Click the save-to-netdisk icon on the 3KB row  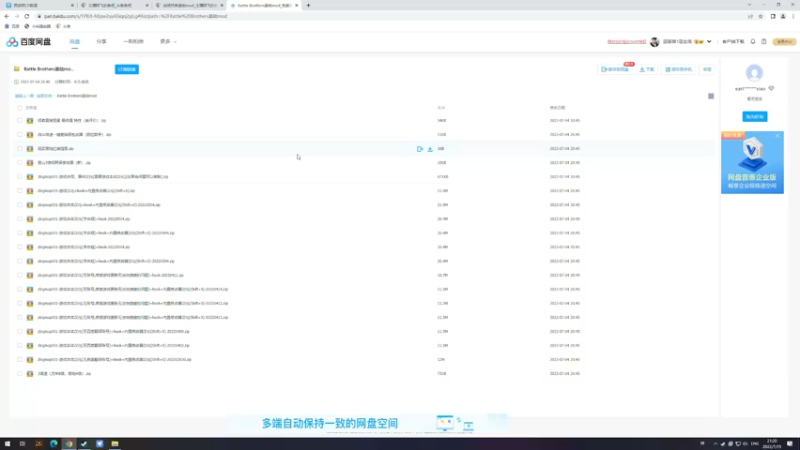pos(419,149)
